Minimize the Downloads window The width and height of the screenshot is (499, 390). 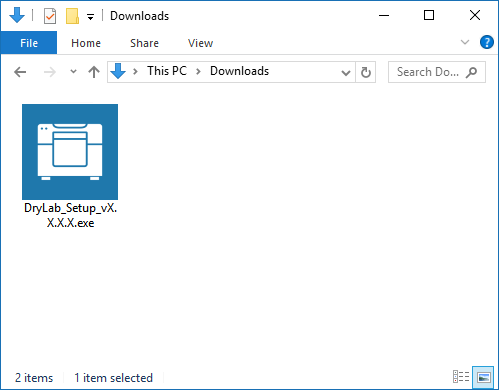pyautogui.click(x=384, y=15)
